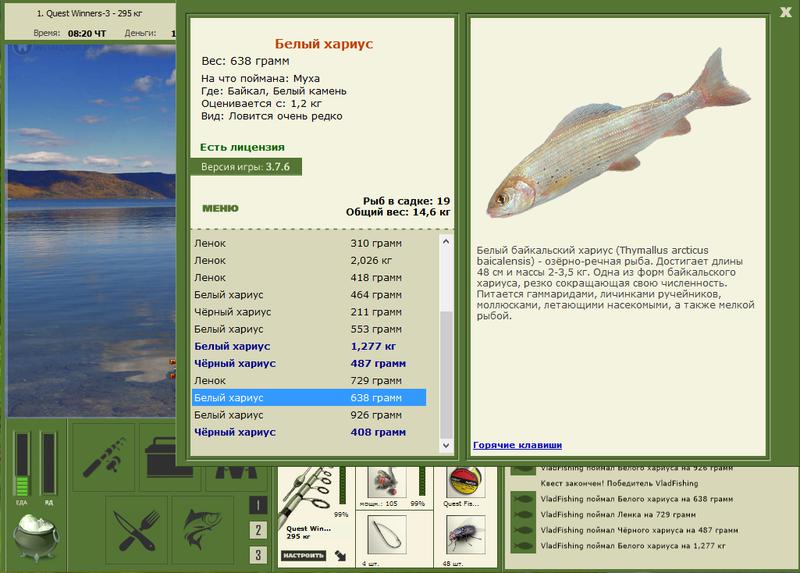Switch to tackle slot 1

[x=258, y=505]
